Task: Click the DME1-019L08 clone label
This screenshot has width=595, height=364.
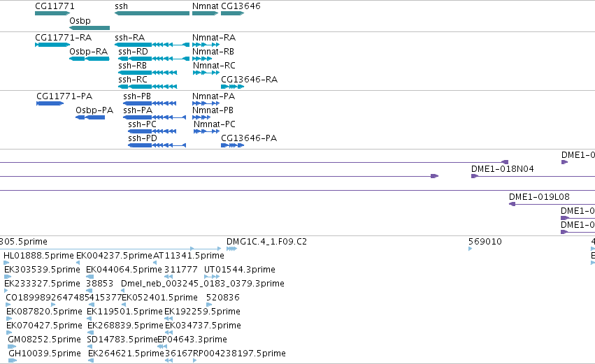Action: coord(539,197)
